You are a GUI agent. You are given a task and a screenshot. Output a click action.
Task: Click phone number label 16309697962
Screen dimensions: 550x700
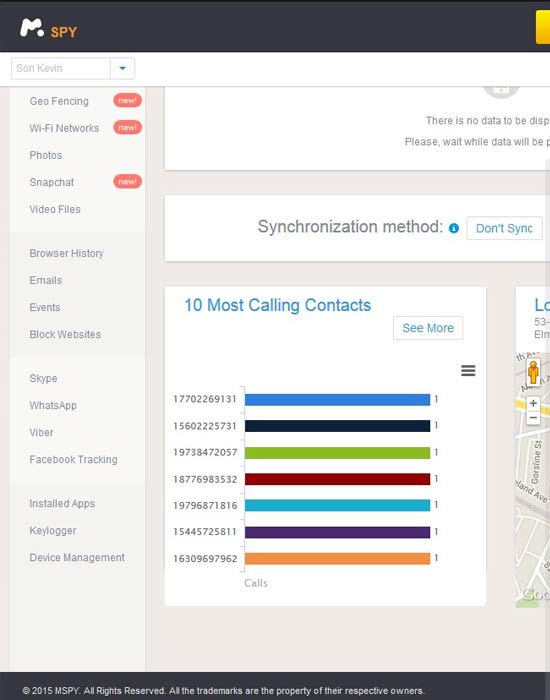pos(205,558)
